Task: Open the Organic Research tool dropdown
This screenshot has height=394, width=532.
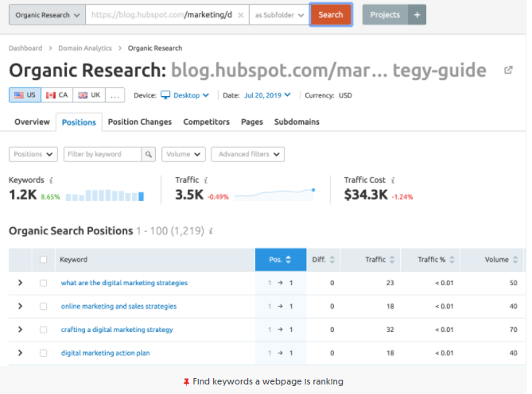Action: pyautogui.click(x=47, y=15)
